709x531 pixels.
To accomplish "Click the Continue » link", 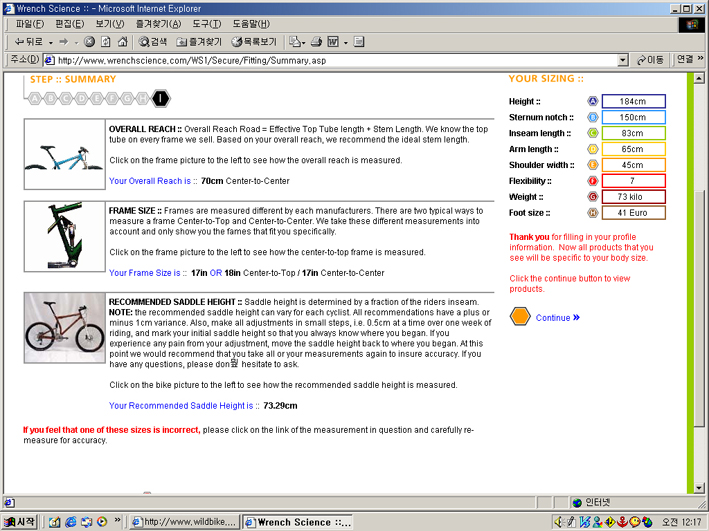I will click(558, 318).
